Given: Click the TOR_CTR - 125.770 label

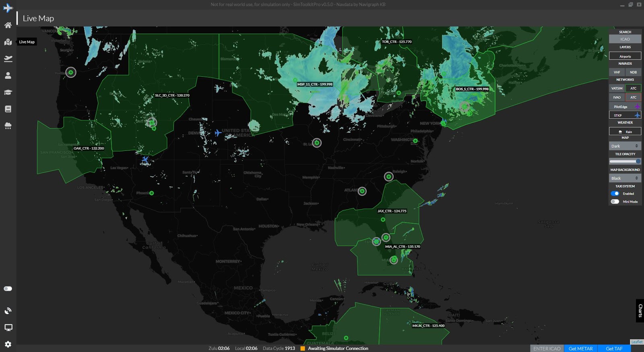Looking at the screenshot, I should [396, 42].
